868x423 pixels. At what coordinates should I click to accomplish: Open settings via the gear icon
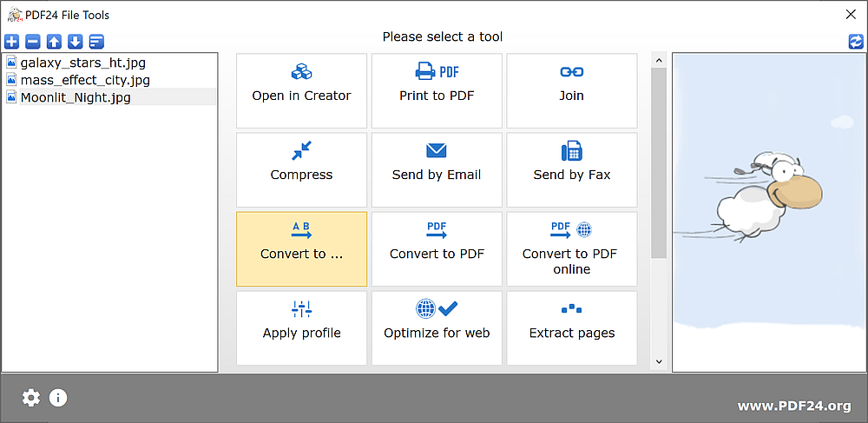click(x=31, y=398)
